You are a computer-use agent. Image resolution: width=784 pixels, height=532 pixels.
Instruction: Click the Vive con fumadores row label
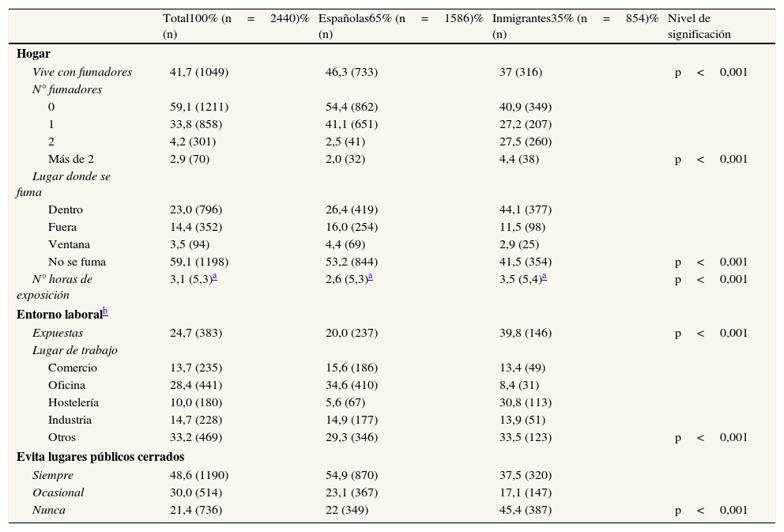pos(82,72)
